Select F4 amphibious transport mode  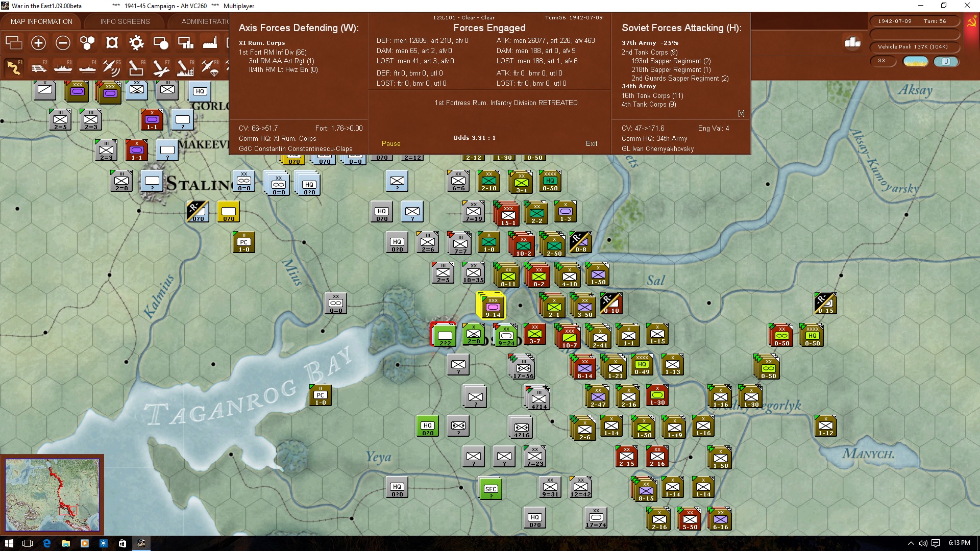(87, 67)
